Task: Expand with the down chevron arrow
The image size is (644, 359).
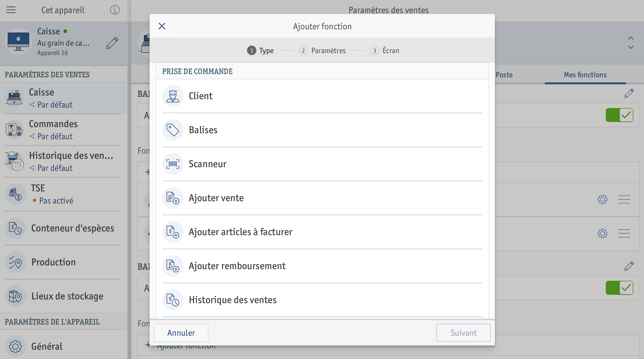Action: pos(630,47)
